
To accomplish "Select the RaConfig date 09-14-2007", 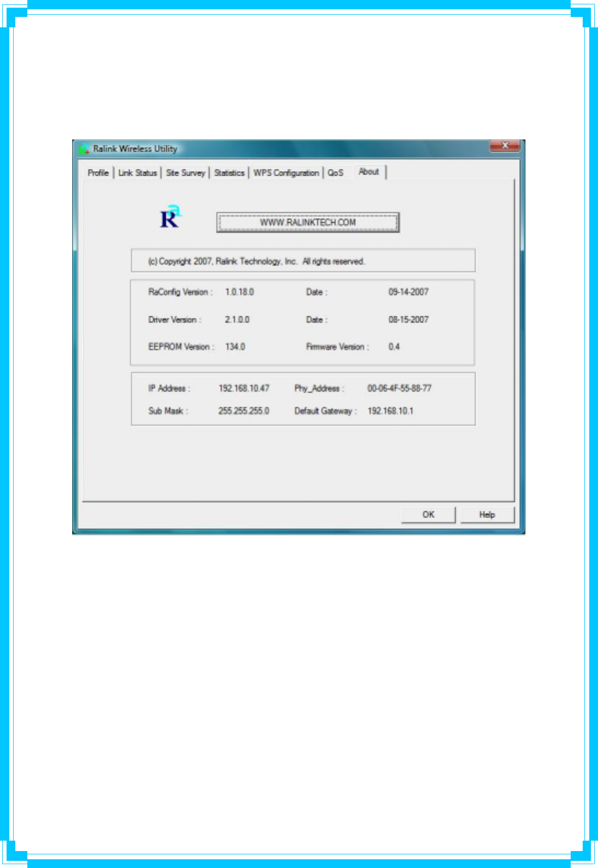I will tap(408, 292).
